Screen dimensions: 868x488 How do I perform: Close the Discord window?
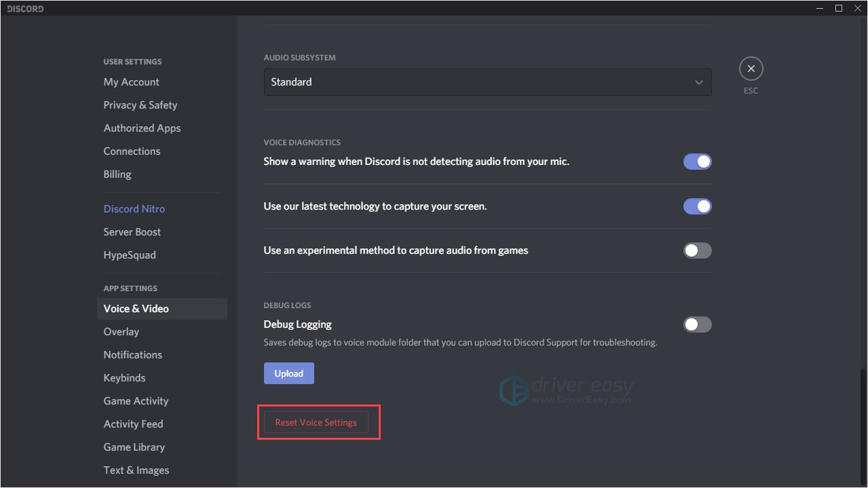click(856, 8)
